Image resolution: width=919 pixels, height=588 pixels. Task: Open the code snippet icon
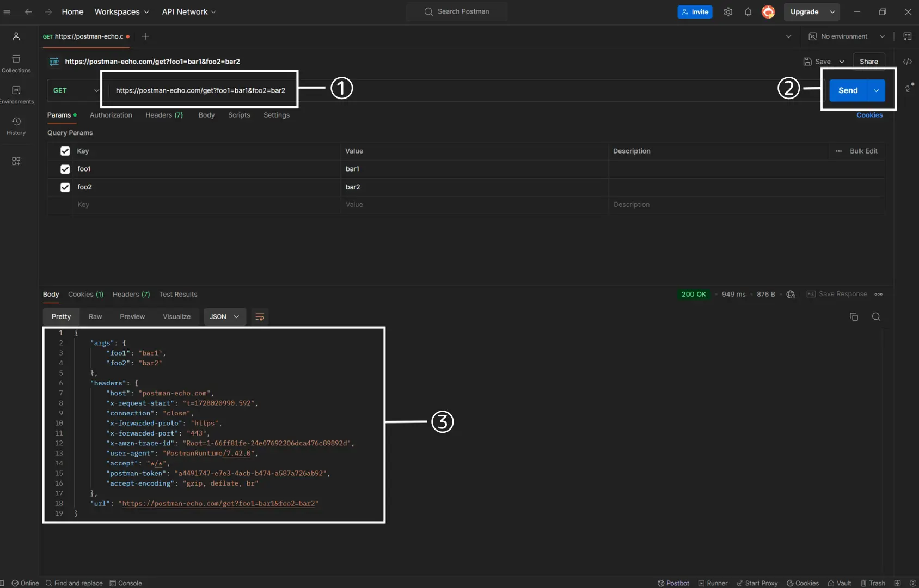tap(907, 62)
